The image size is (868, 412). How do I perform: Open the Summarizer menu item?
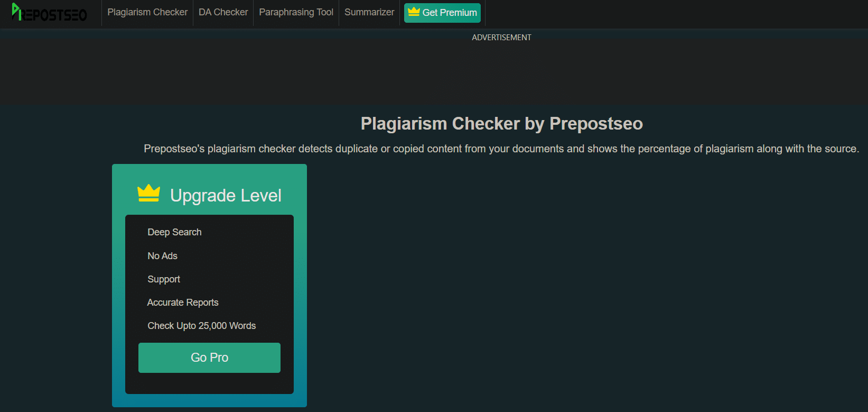tap(369, 12)
